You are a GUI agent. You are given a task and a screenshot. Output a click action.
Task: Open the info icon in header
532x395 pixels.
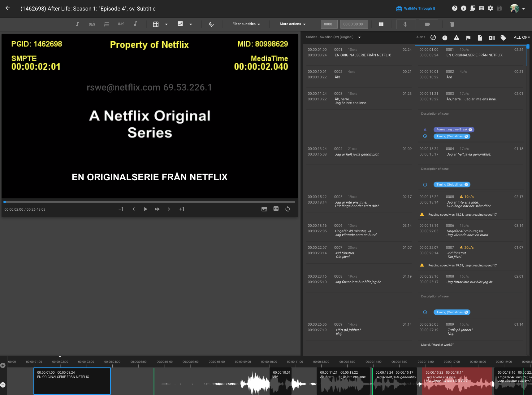pyautogui.click(x=463, y=8)
